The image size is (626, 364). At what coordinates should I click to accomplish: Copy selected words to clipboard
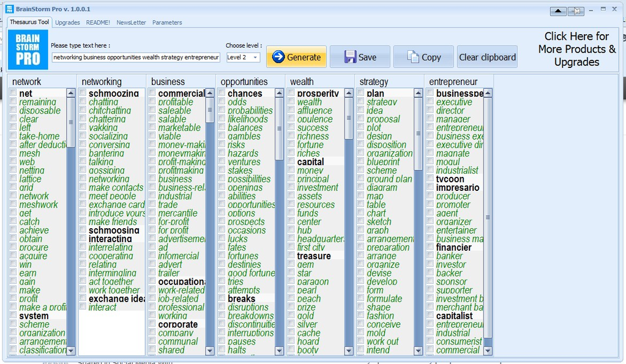[423, 57]
